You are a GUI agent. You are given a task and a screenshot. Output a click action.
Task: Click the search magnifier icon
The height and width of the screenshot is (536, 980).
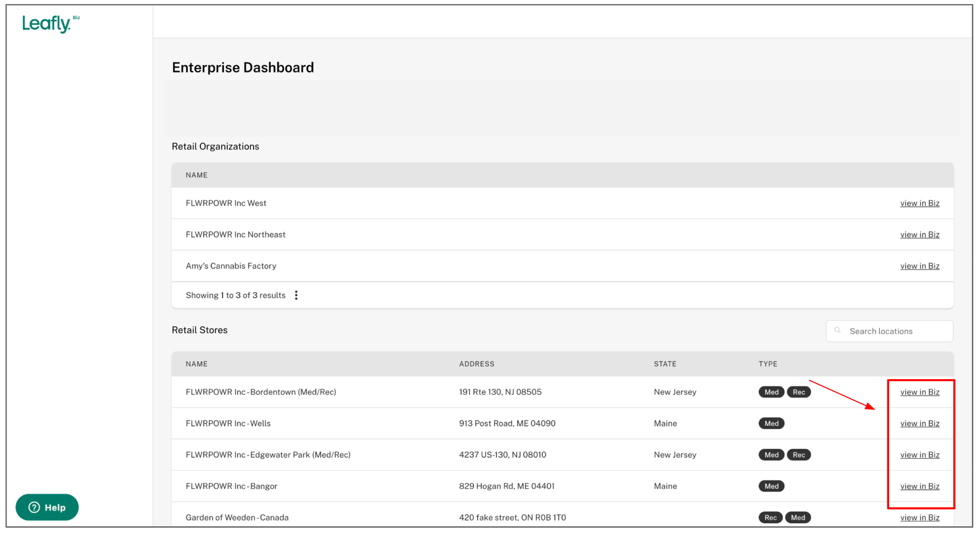click(837, 330)
